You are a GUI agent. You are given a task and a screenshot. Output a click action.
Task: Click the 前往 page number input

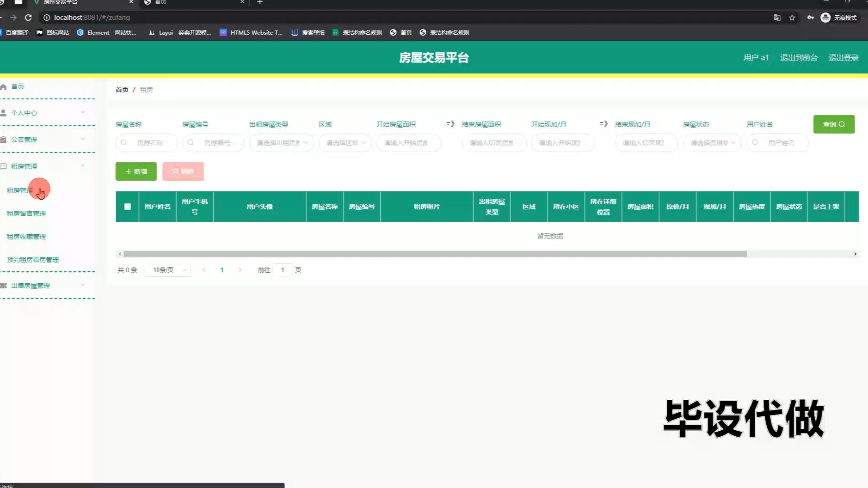pyautogui.click(x=283, y=270)
